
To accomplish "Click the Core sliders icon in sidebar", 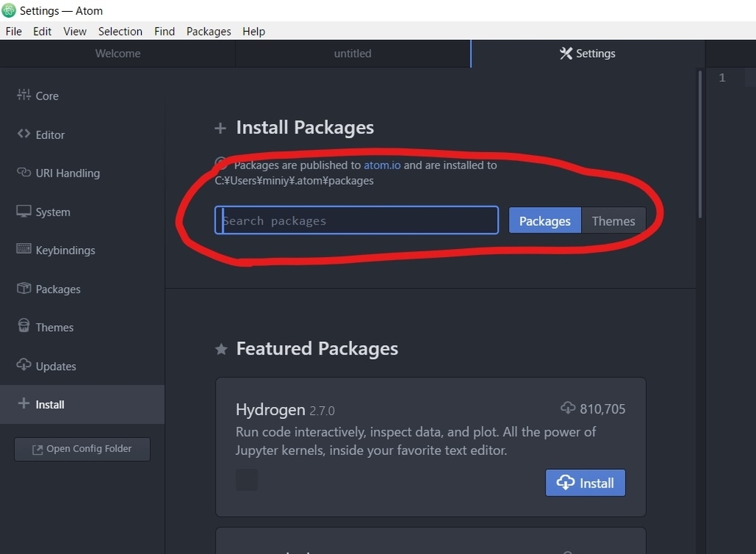I will point(24,95).
